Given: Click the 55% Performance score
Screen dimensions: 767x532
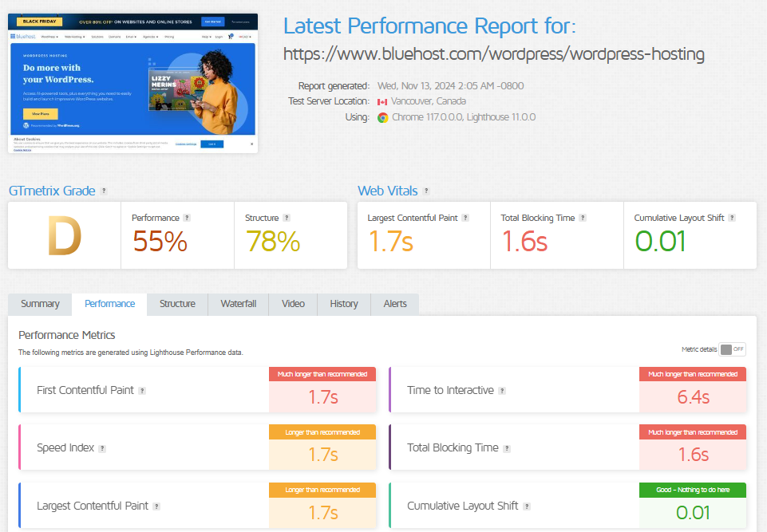Looking at the screenshot, I should 160,242.
